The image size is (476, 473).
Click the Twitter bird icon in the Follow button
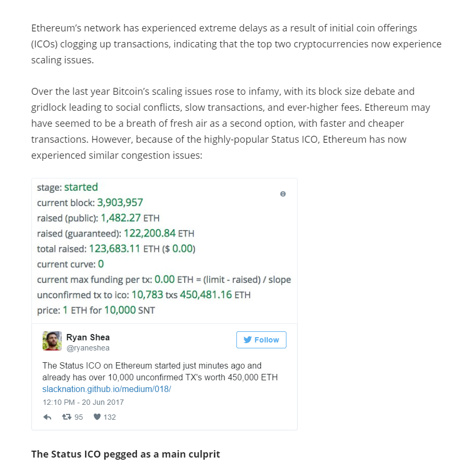click(248, 340)
